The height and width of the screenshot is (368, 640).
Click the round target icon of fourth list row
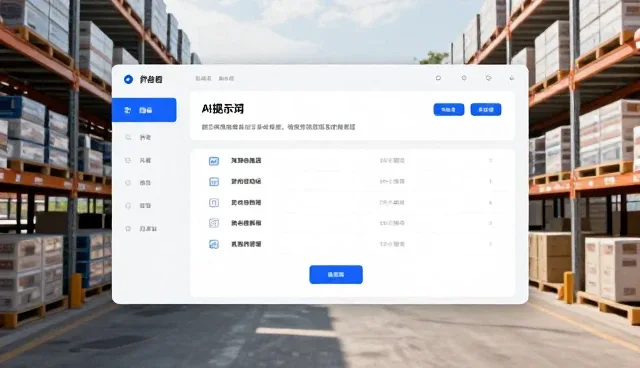pyautogui.click(x=214, y=223)
